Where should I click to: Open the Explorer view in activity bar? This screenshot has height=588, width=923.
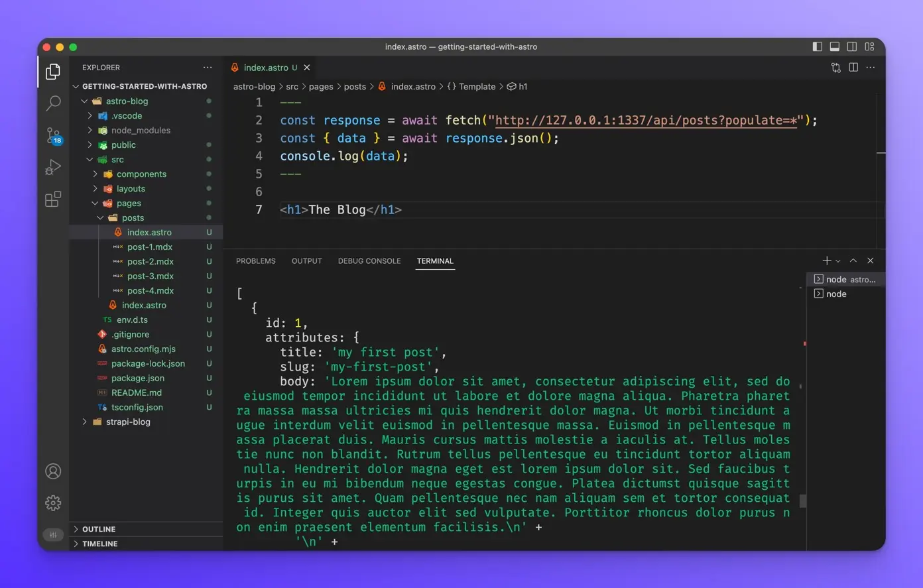pos(53,71)
